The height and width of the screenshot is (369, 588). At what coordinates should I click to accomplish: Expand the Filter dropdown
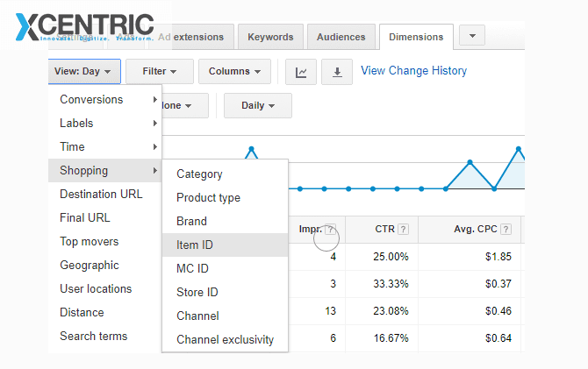(x=160, y=71)
